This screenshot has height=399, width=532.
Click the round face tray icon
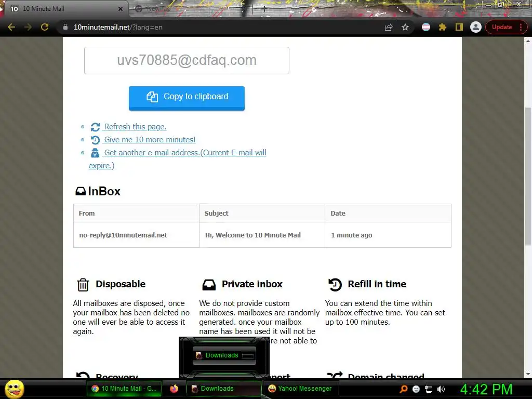click(x=416, y=389)
